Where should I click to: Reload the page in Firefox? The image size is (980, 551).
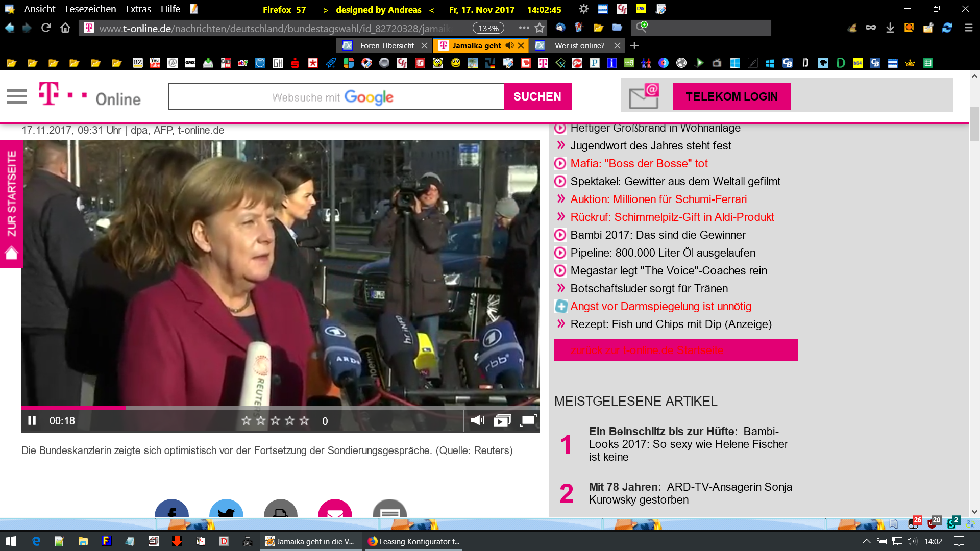pos(46,28)
